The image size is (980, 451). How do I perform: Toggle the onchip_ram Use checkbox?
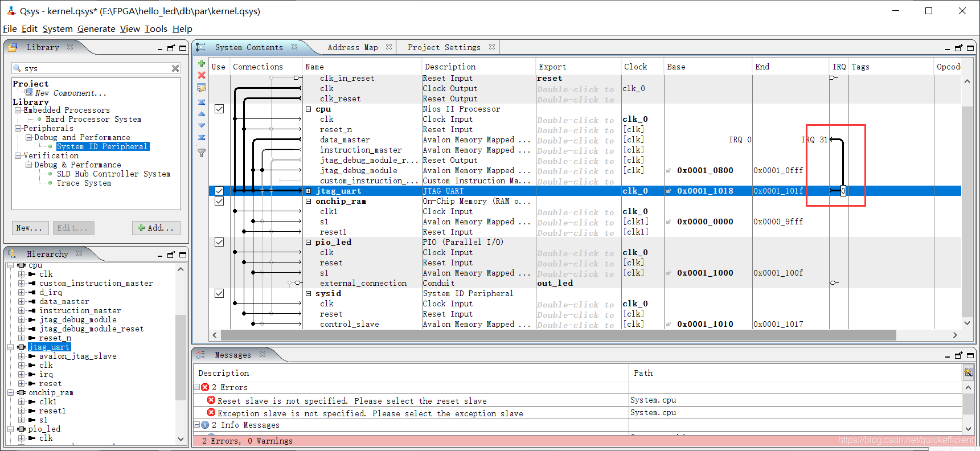click(x=219, y=201)
